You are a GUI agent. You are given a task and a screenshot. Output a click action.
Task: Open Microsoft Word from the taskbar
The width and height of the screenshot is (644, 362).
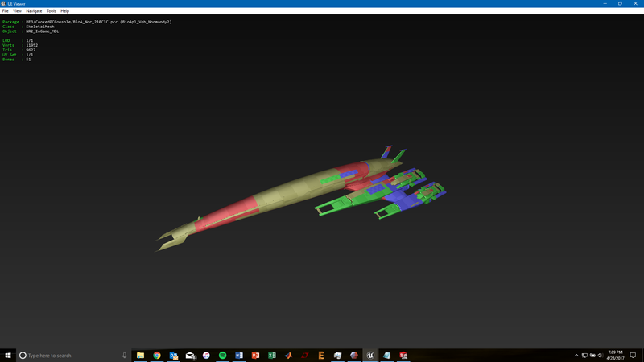point(239,356)
